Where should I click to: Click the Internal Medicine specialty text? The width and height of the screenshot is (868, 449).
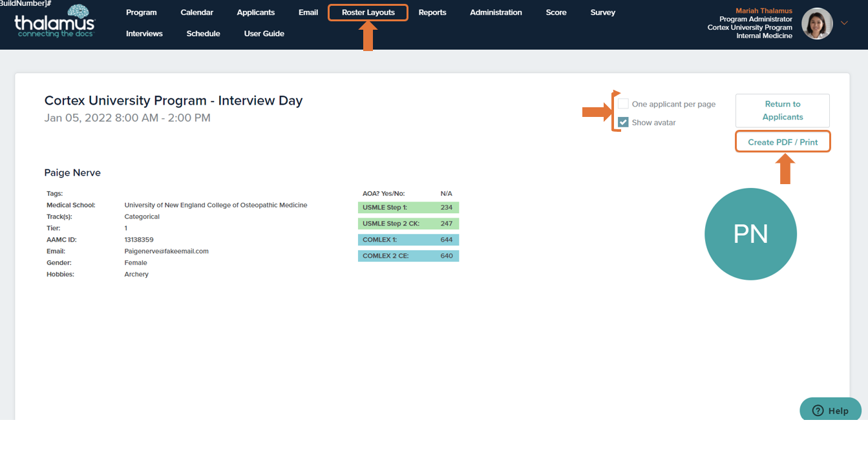(x=765, y=36)
